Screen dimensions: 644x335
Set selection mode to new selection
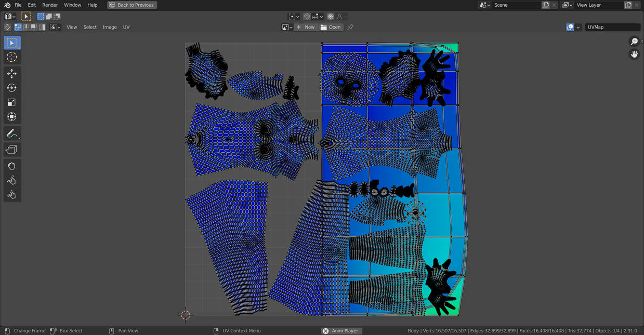(x=41, y=17)
